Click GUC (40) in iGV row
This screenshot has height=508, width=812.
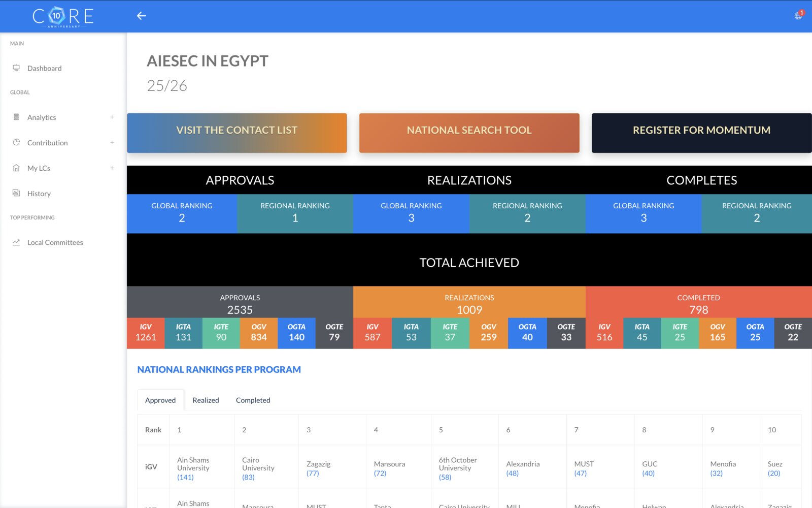(668, 467)
